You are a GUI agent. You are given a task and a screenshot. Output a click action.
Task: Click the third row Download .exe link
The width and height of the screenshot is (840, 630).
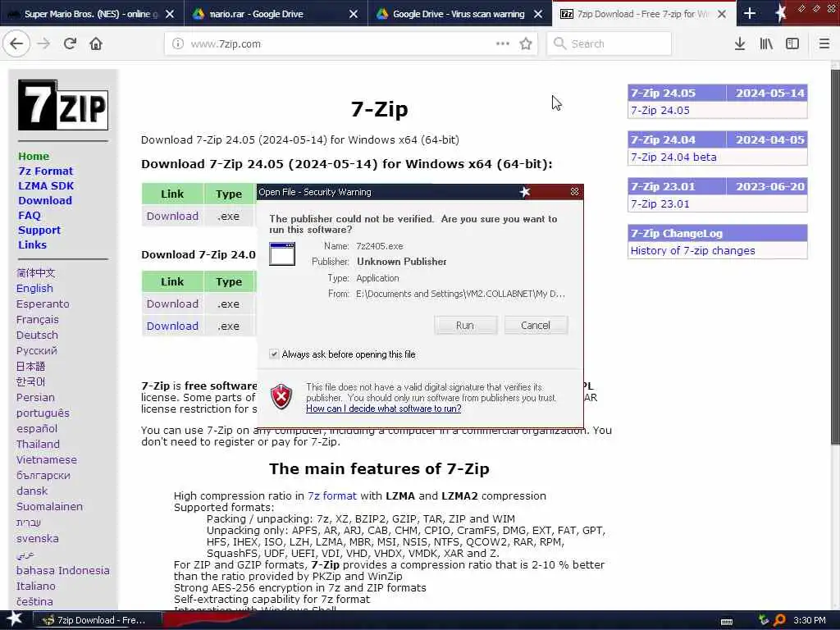coord(172,326)
